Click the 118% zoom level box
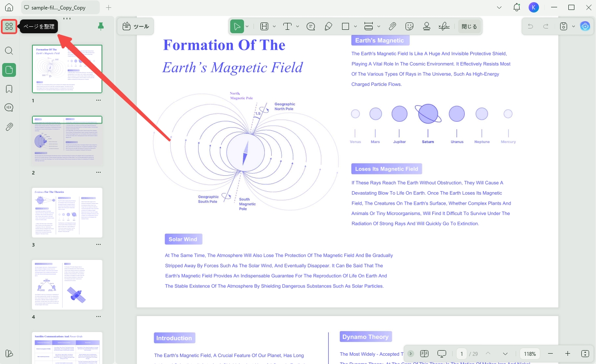 coord(530,354)
